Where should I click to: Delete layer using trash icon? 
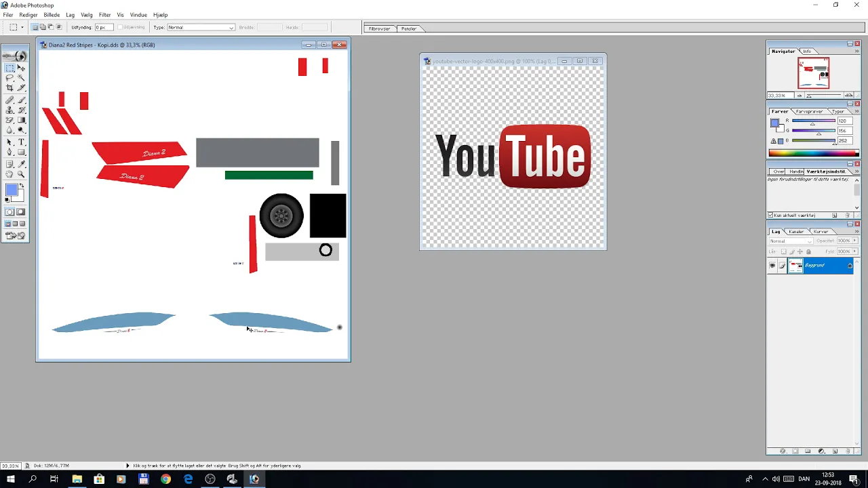pos(848,451)
